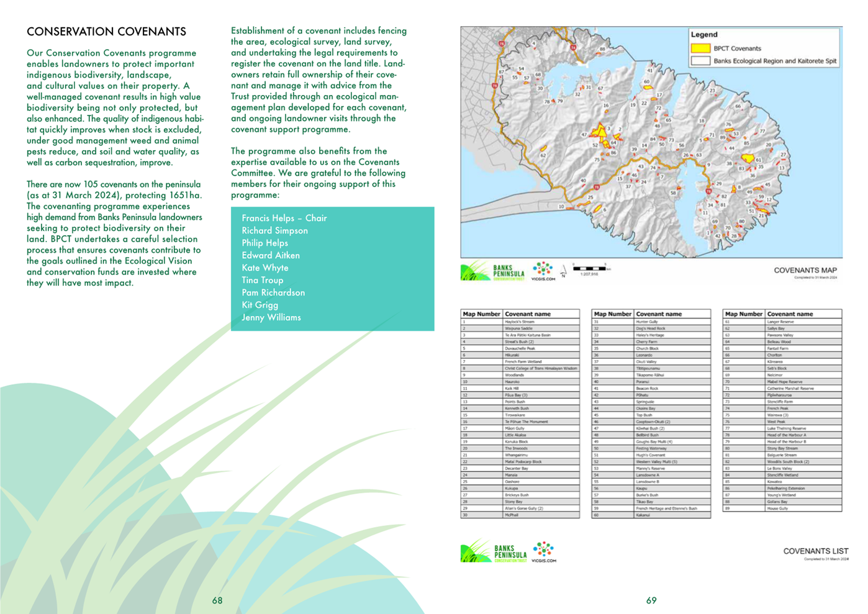Click the "Le Bons Valley" table row
Viewport: 868px width, 614px height.
point(782,468)
